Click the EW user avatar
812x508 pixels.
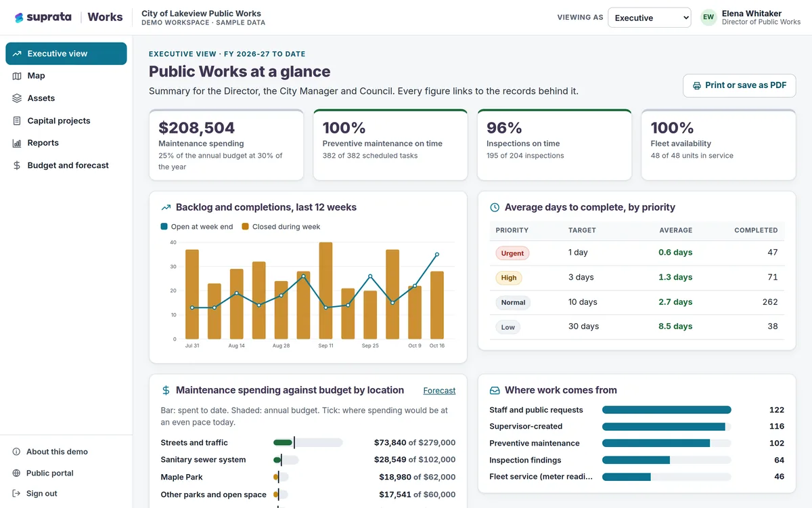708,18
